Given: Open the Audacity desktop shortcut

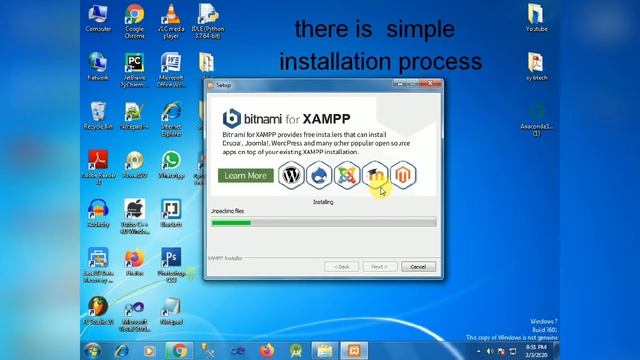Looking at the screenshot, I should coord(98,213).
